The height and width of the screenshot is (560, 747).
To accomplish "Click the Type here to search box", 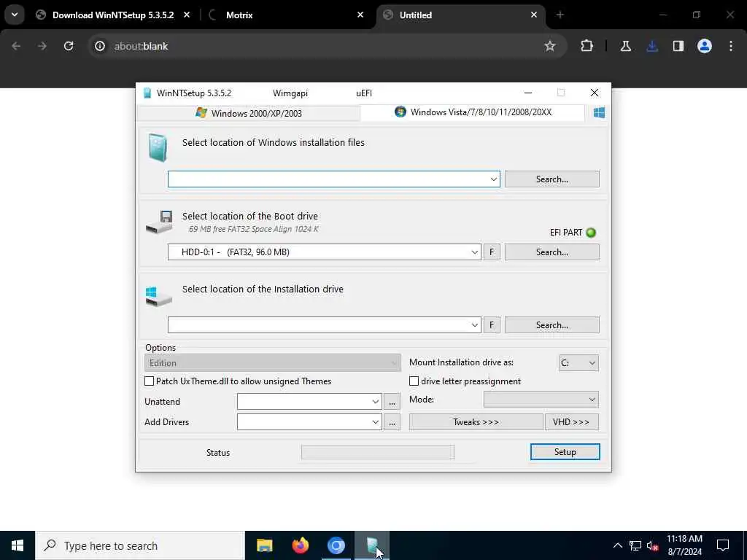I will (x=140, y=545).
